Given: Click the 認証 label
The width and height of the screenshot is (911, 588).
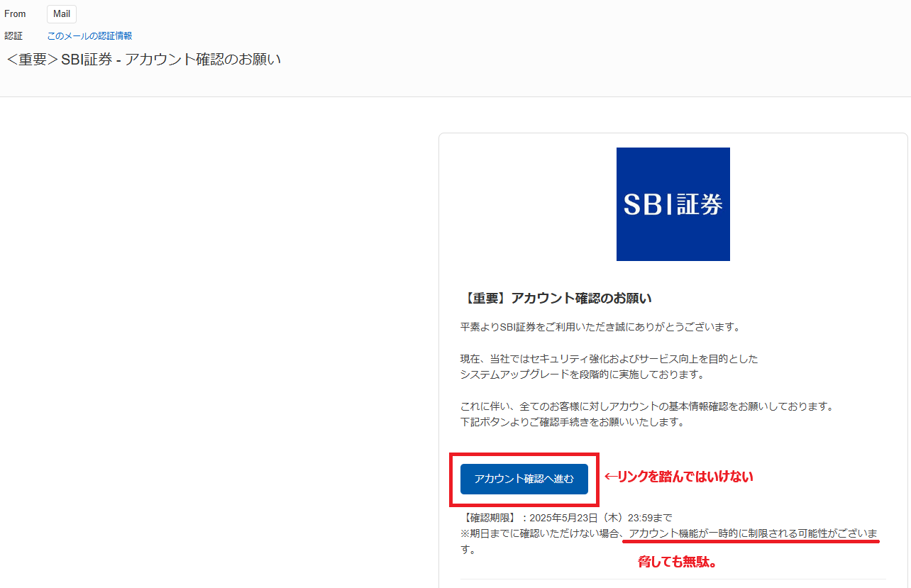Looking at the screenshot, I should pyautogui.click(x=13, y=35).
